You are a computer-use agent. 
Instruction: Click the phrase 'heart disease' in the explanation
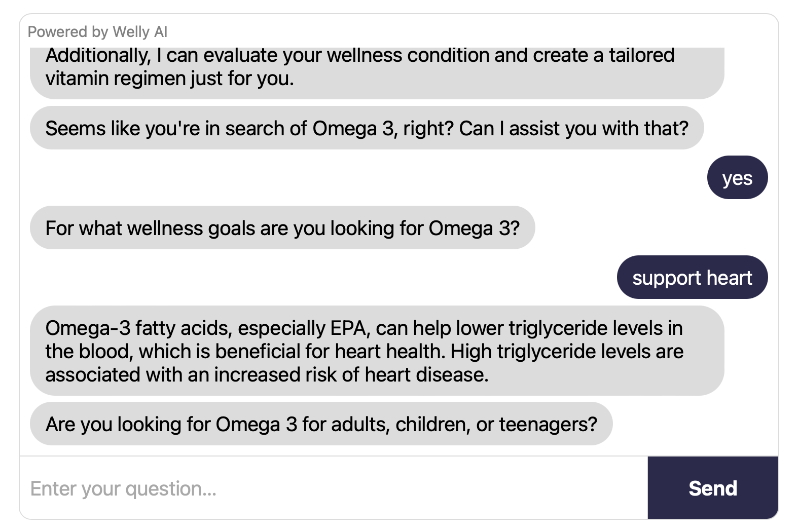click(426, 374)
